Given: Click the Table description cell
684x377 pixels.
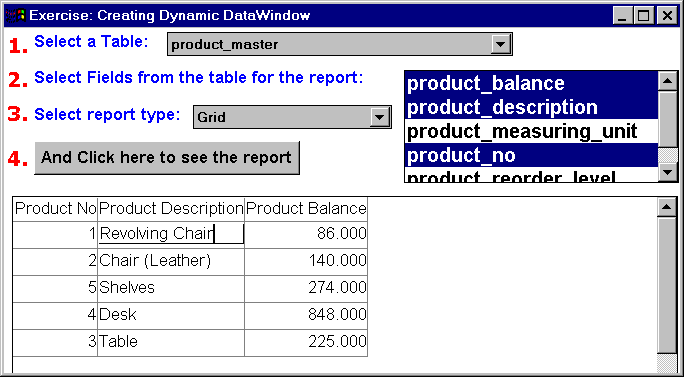Looking at the screenshot, I should pyautogui.click(x=171, y=342).
